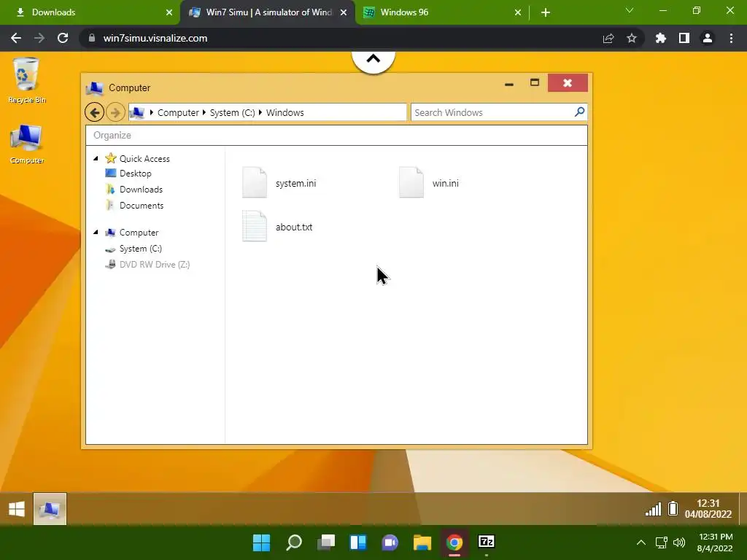Click the network icon in the Windows 11 tray
Screen dimensions: 747x560
tap(661, 542)
